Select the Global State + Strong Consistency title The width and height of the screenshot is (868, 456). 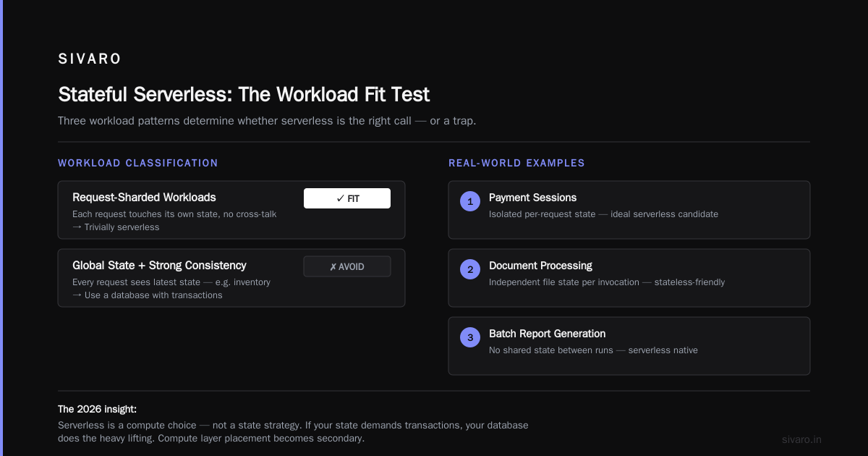pyautogui.click(x=159, y=265)
